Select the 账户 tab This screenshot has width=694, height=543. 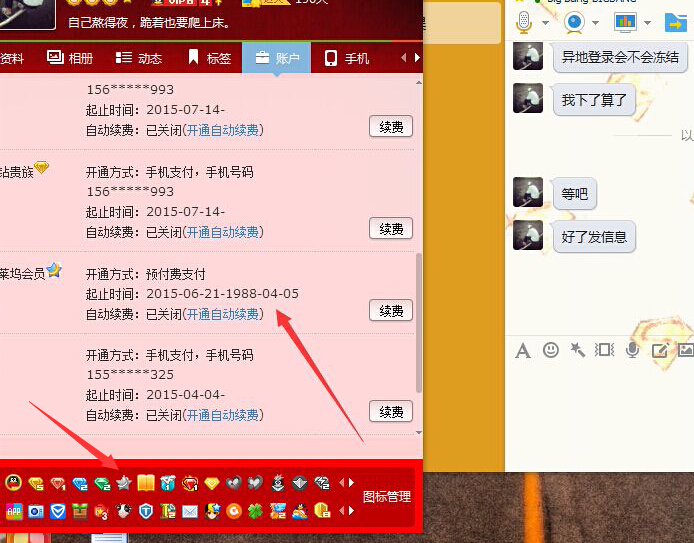tap(277, 58)
